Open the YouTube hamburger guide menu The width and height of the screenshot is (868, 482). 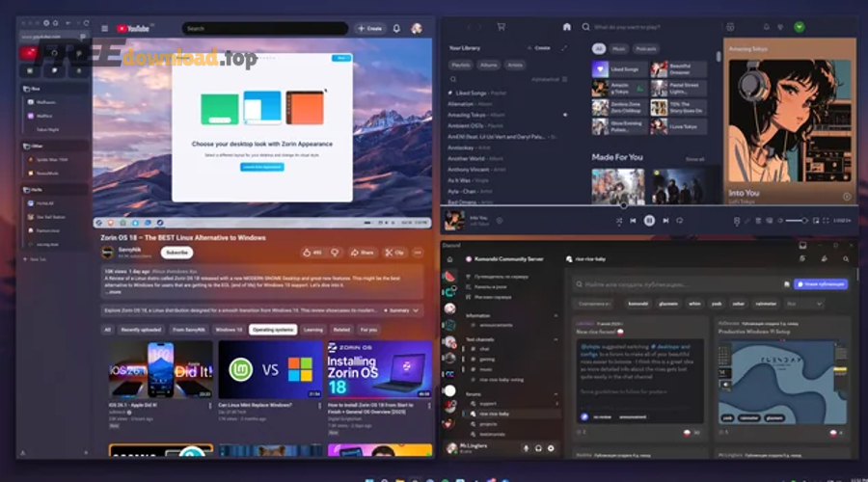pos(105,29)
